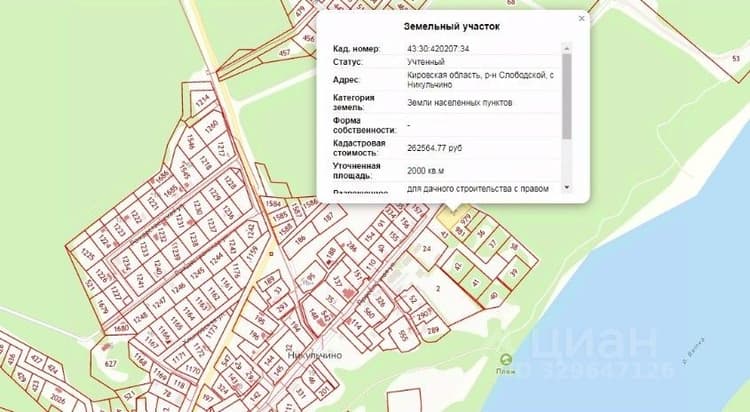Select parcel 627 on the map
The image size is (750, 412).
tap(110, 364)
